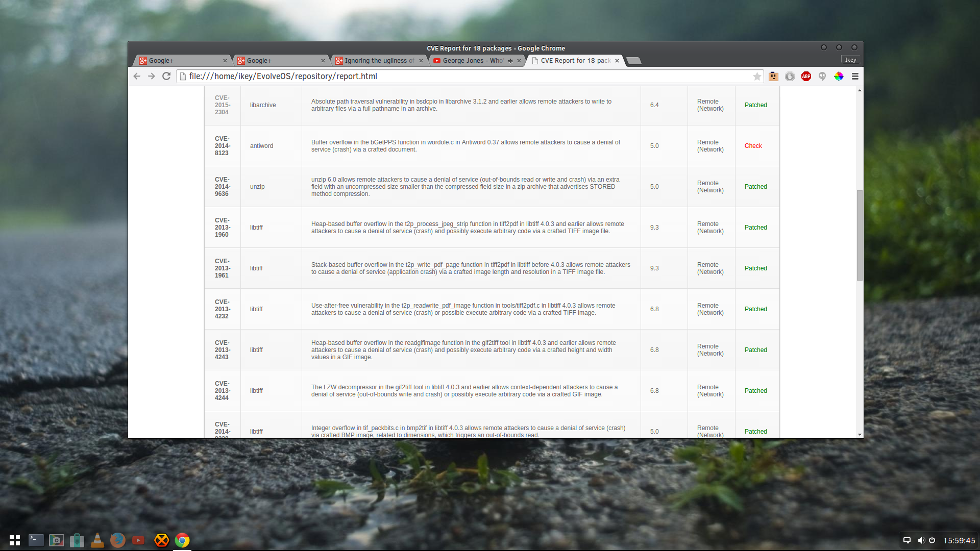Bookmark this page with the star icon
Screen dimensions: 980x551
click(757, 77)
